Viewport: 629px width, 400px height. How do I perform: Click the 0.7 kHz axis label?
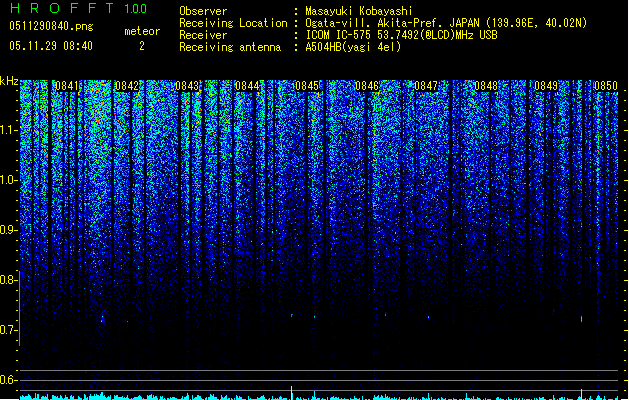tap(9, 330)
